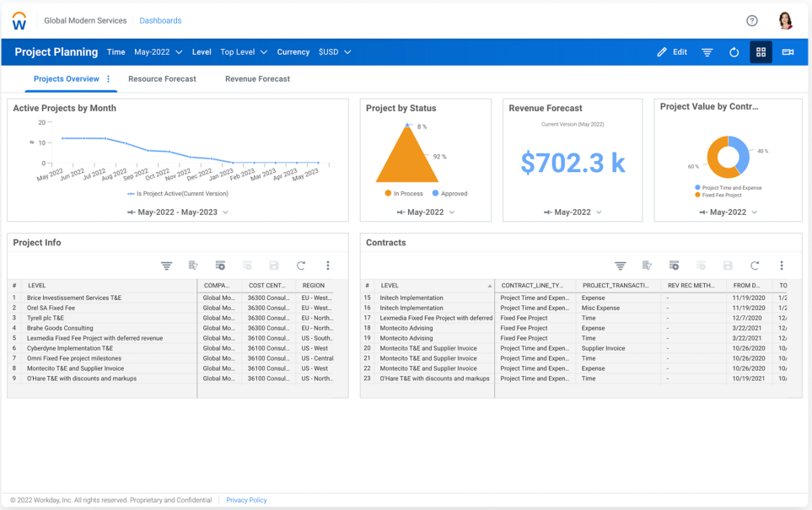Screen dimensions: 812x510
Task: Start presentation mode camera icon
Action: pyautogui.click(x=788, y=51)
